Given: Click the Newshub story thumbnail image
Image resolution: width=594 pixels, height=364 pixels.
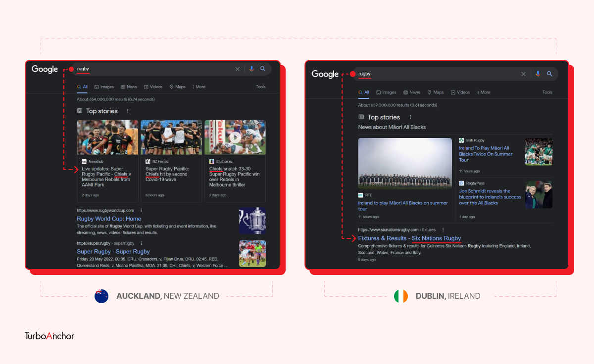Looking at the screenshot, I should [x=107, y=137].
